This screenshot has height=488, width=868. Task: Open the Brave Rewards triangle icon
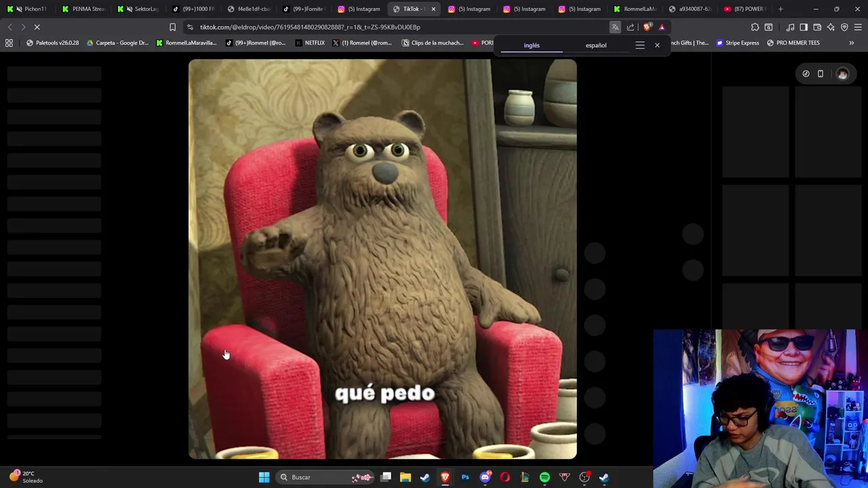click(x=662, y=27)
